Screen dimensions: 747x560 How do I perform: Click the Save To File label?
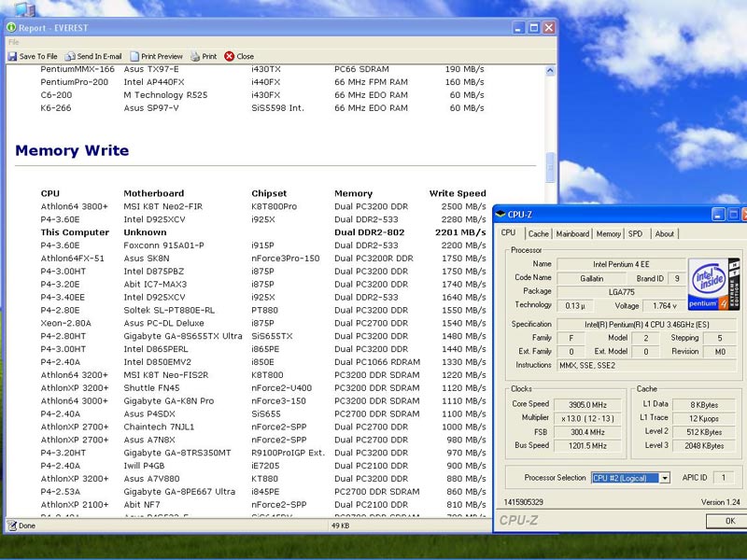(38, 56)
